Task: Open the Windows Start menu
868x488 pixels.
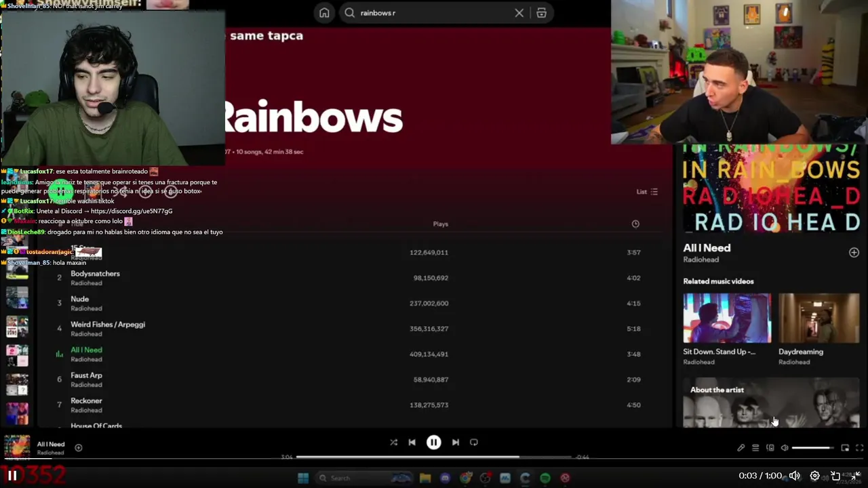Action: pos(303,478)
